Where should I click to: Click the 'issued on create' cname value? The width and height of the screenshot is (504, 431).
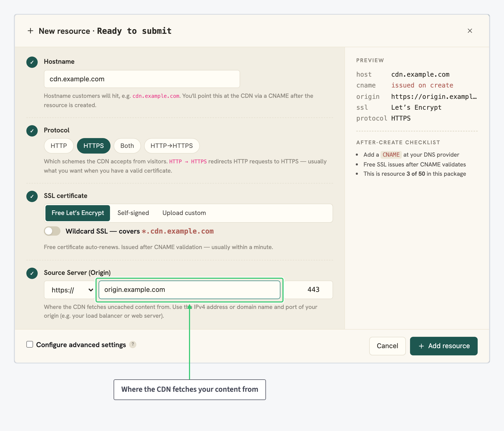click(422, 85)
